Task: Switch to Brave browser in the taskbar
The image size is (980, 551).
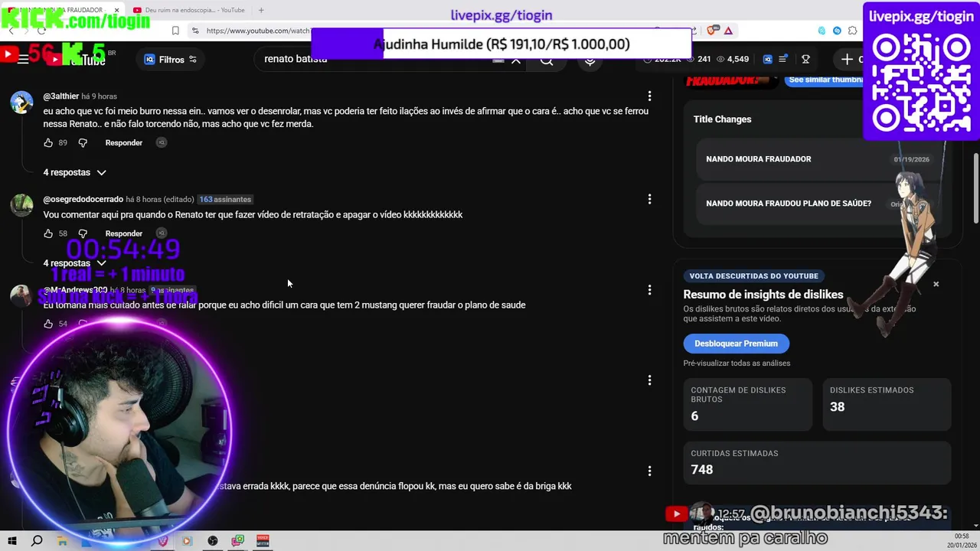Action: (162, 541)
